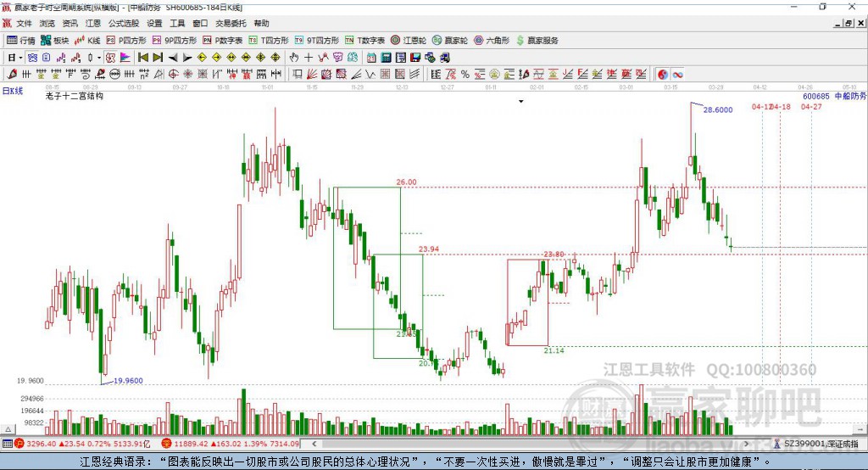
Task: Jump to last bar icon
Action: tap(158, 57)
